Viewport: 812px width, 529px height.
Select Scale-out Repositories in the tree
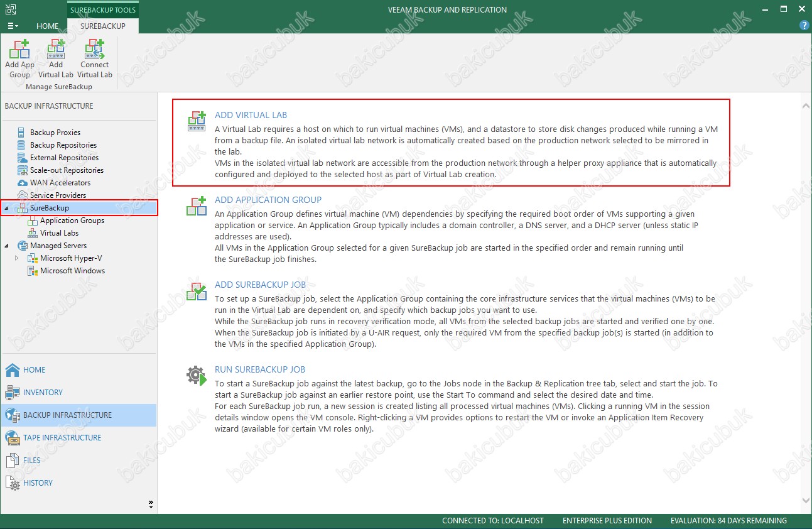point(67,170)
